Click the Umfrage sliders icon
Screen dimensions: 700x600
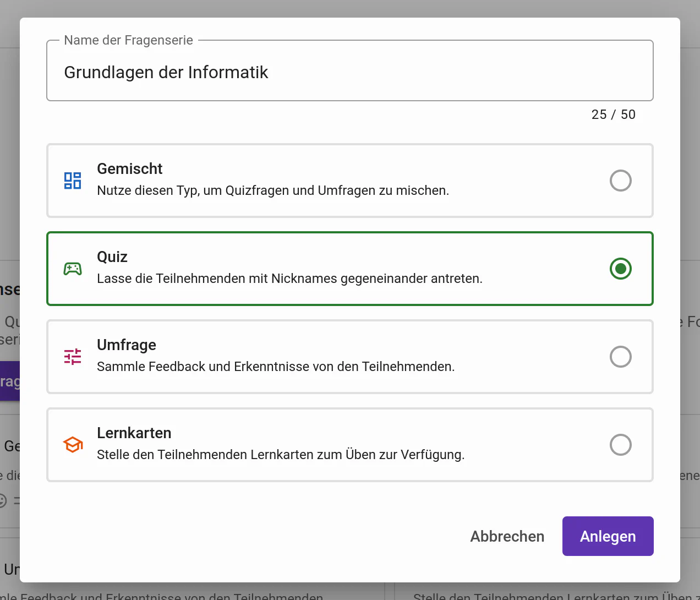[73, 357]
